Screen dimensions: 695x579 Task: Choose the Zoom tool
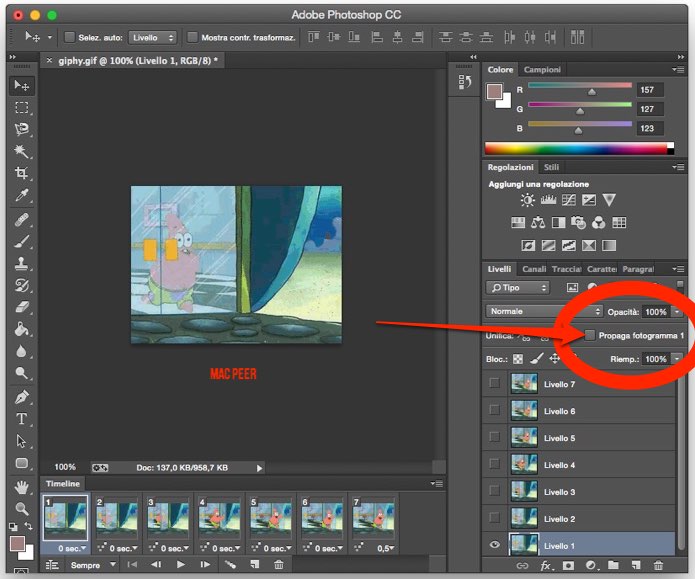point(21,508)
